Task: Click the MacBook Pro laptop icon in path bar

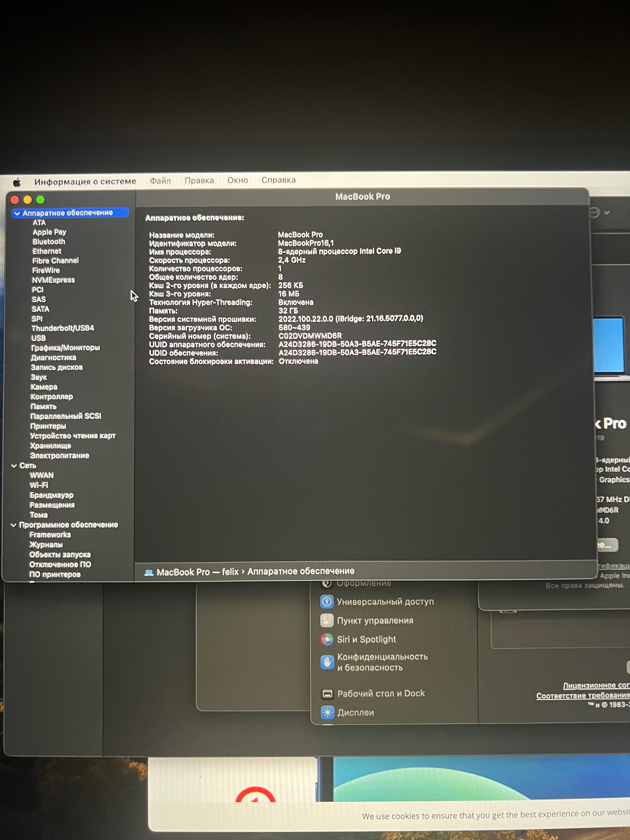Action: (x=149, y=572)
